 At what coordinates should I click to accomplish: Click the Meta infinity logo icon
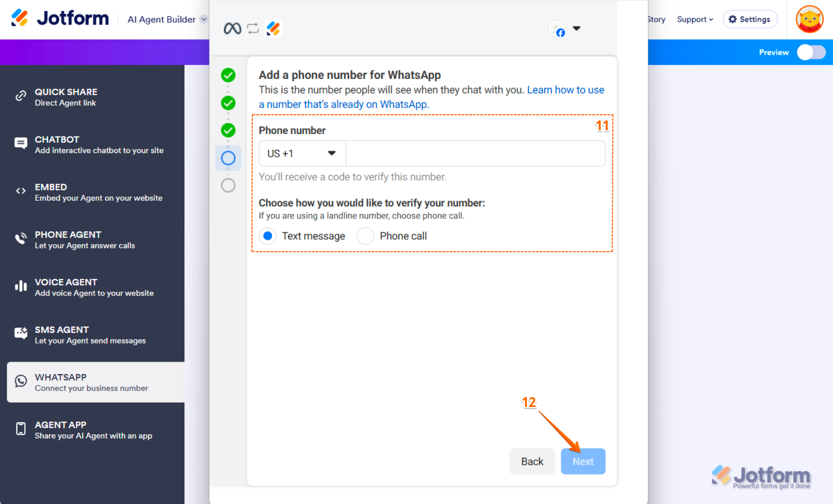click(x=232, y=28)
